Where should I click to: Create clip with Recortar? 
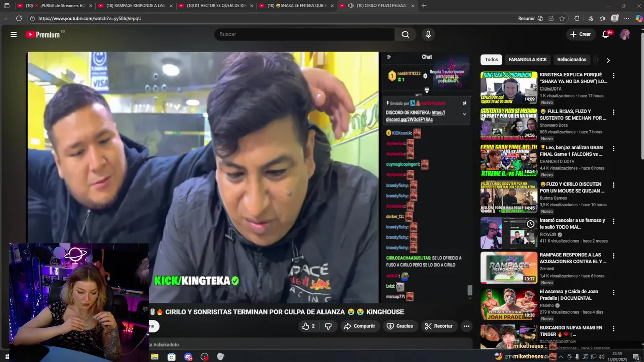coord(438,326)
